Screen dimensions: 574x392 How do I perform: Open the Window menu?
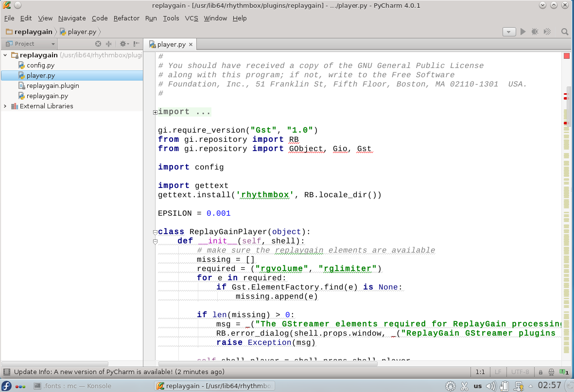[x=215, y=18]
